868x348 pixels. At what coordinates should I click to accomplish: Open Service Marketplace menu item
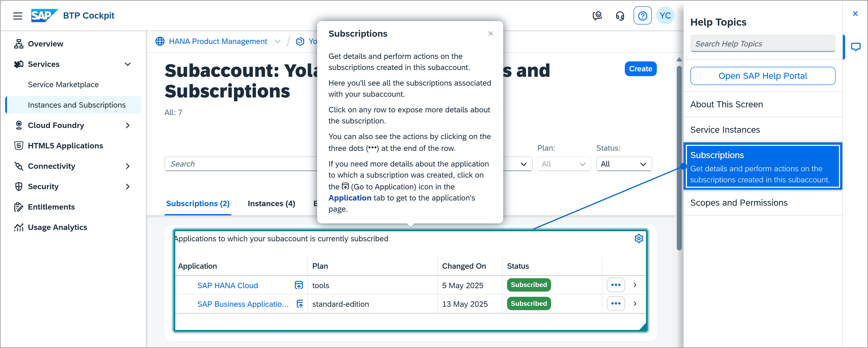point(63,85)
